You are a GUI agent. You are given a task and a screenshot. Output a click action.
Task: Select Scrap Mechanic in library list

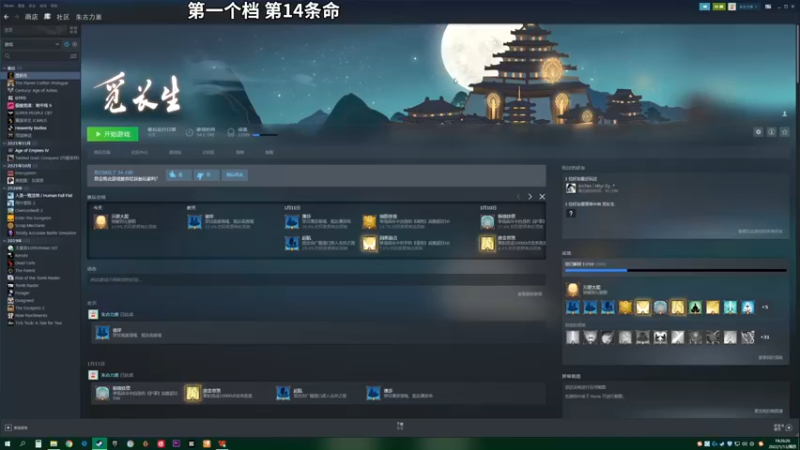[30, 226]
